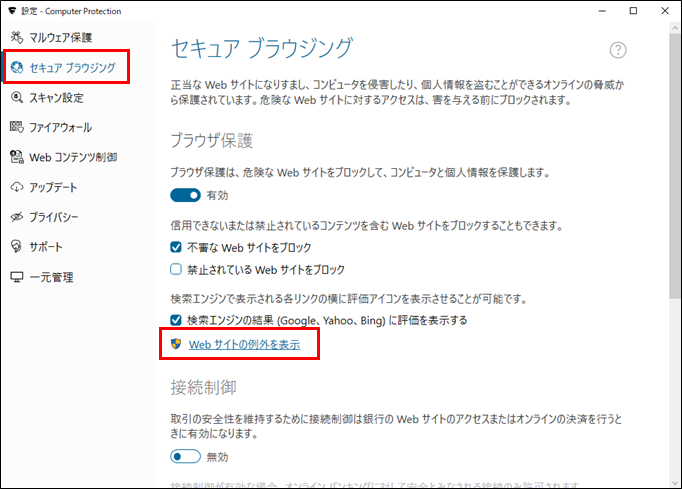Click the スキャン設定 magnifier icon
The image size is (682, 489).
pos(17,98)
